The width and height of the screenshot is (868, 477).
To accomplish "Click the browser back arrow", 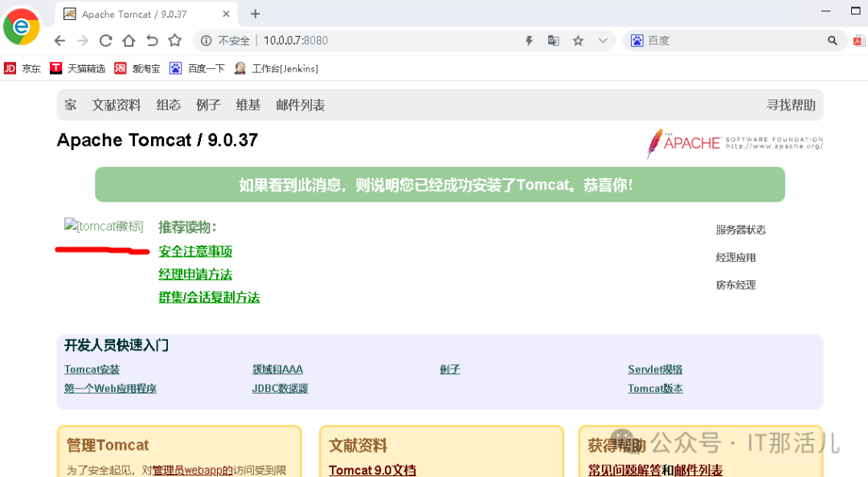I will point(59,40).
